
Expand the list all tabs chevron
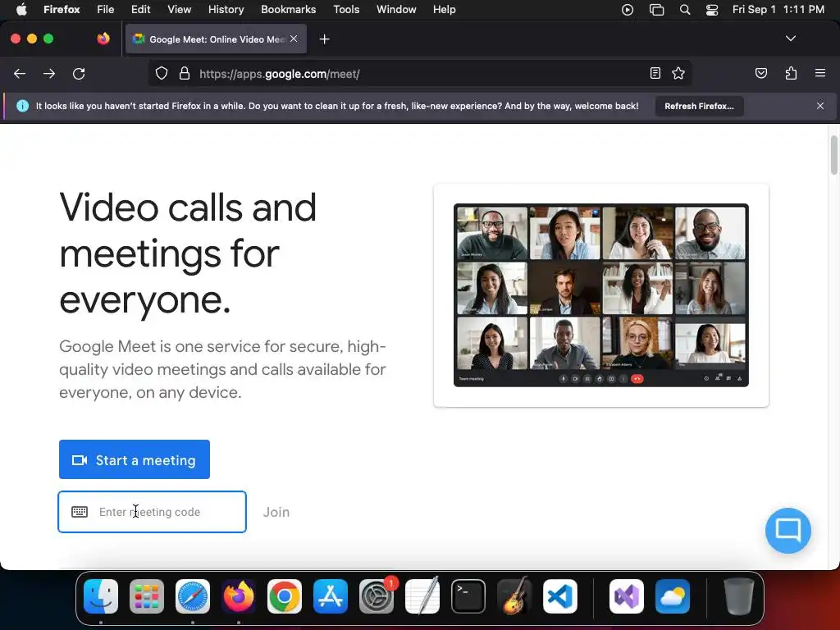point(790,39)
